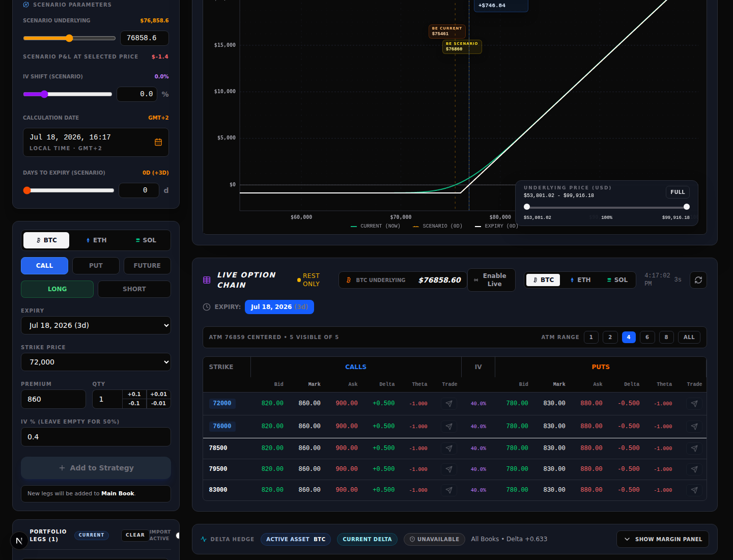Trade the 76000 call option

(449, 427)
